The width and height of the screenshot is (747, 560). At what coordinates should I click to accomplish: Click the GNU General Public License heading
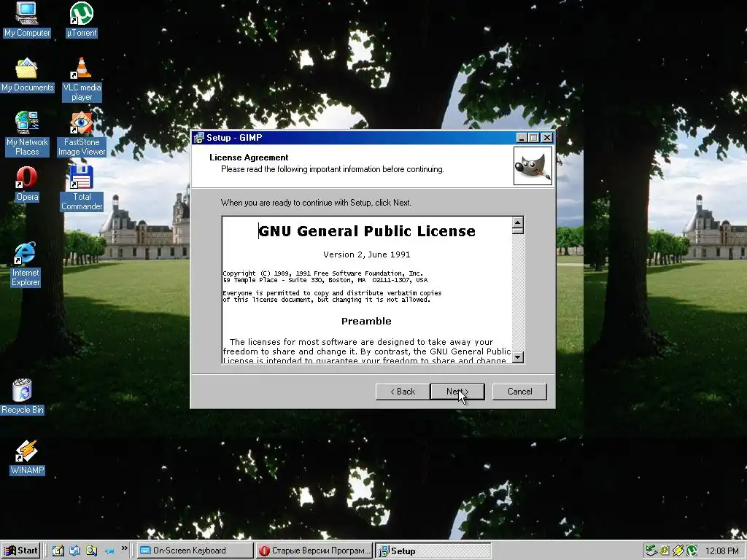click(x=367, y=231)
